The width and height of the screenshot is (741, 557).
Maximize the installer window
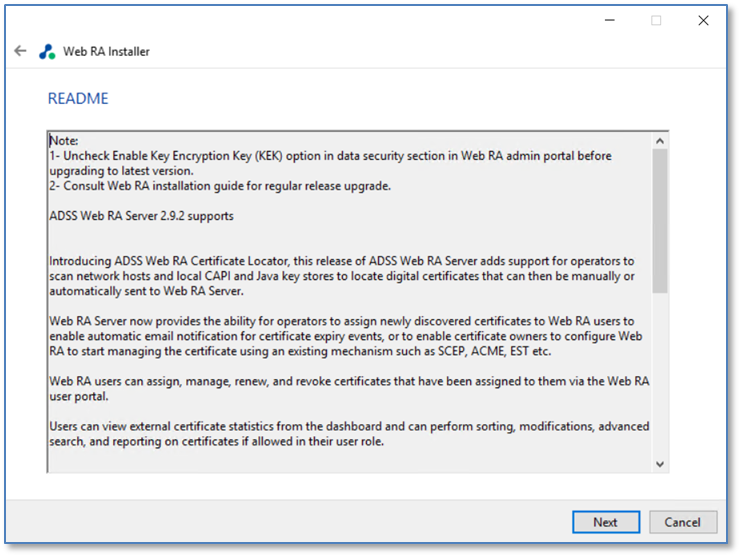656,20
